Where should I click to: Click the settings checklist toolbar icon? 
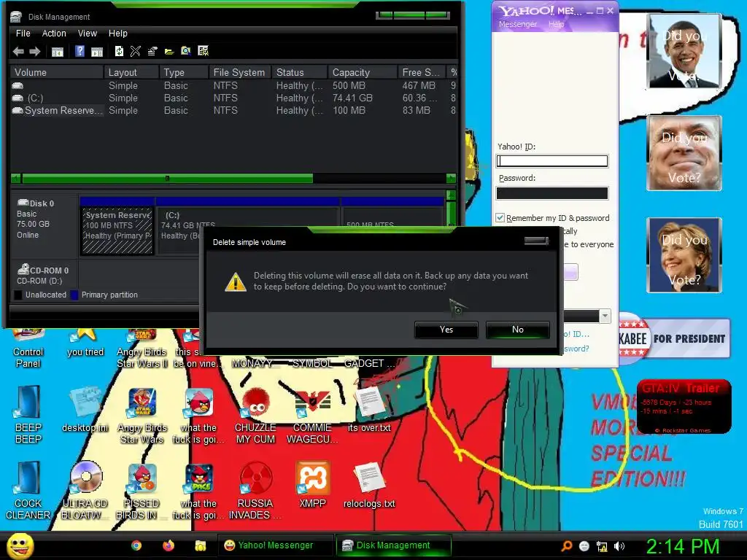203,51
